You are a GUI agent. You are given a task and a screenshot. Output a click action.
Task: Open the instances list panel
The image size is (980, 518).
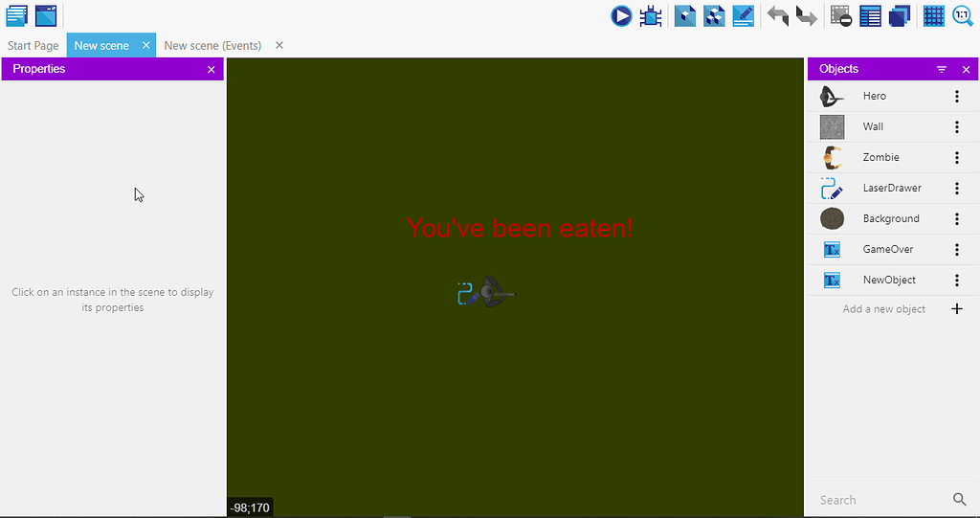[870, 15]
